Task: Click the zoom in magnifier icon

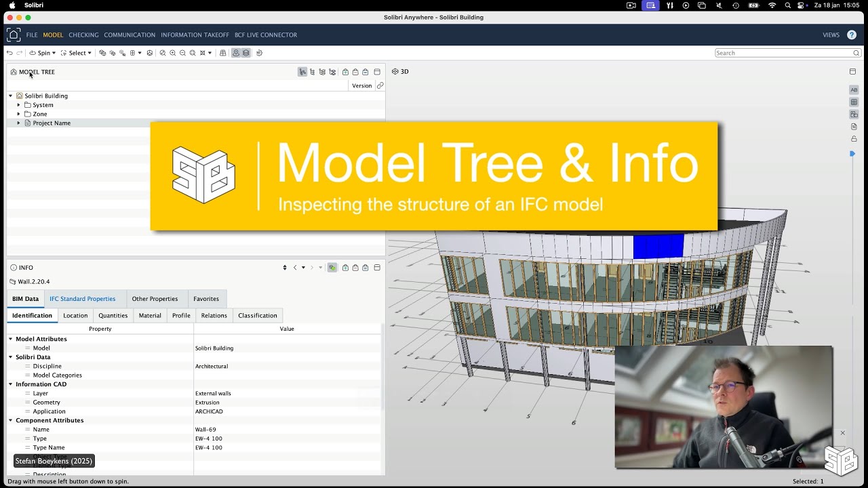Action: [173, 53]
